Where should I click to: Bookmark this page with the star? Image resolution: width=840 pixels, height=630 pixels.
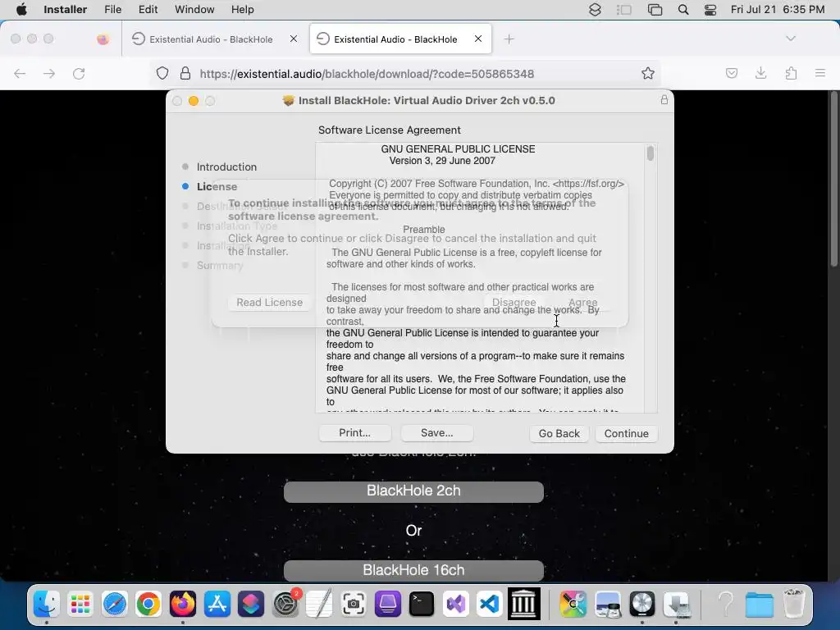click(x=648, y=73)
